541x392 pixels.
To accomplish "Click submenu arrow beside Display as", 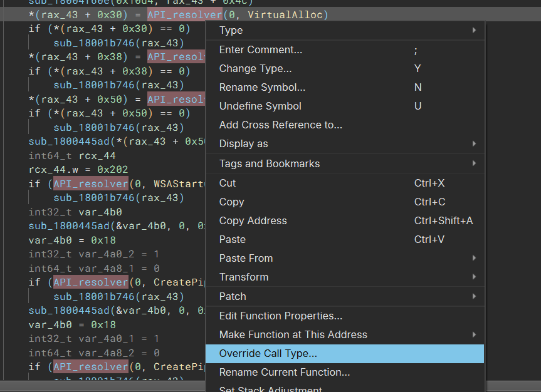I will tap(475, 144).
